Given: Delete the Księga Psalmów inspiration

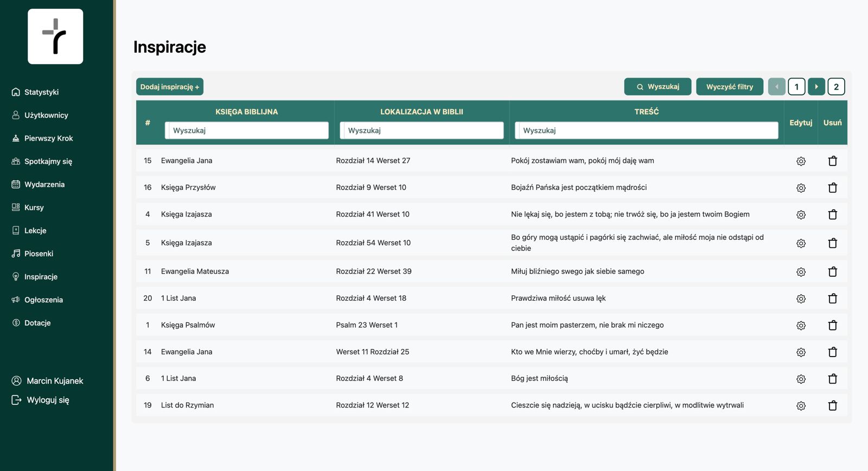Looking at the screenshot, I should coord(833,325).
